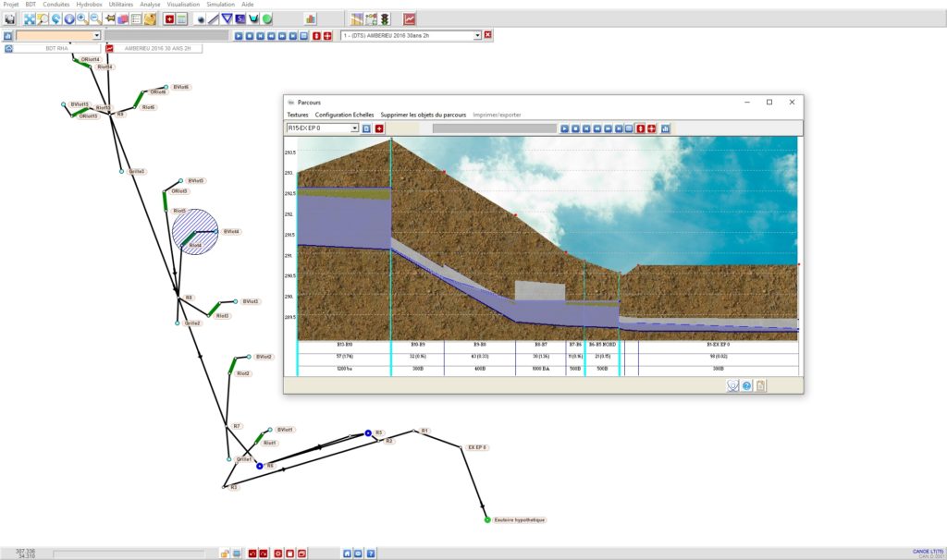This screenshot has height=560, width=947.
Task: Click the grey timeline progress bar in Parcours
Action: coord(490,128)
